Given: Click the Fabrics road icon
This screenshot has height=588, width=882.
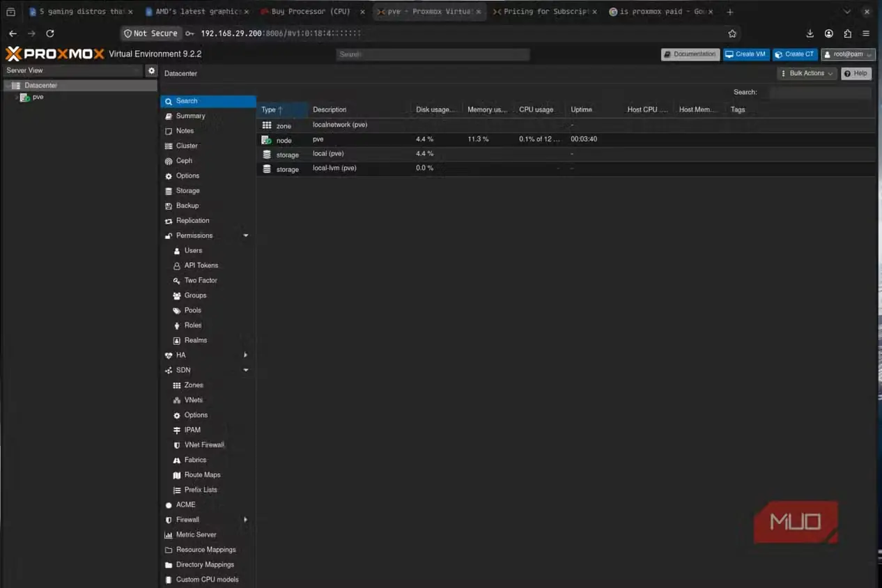Looking at the screenshot, I should [177, 461].
